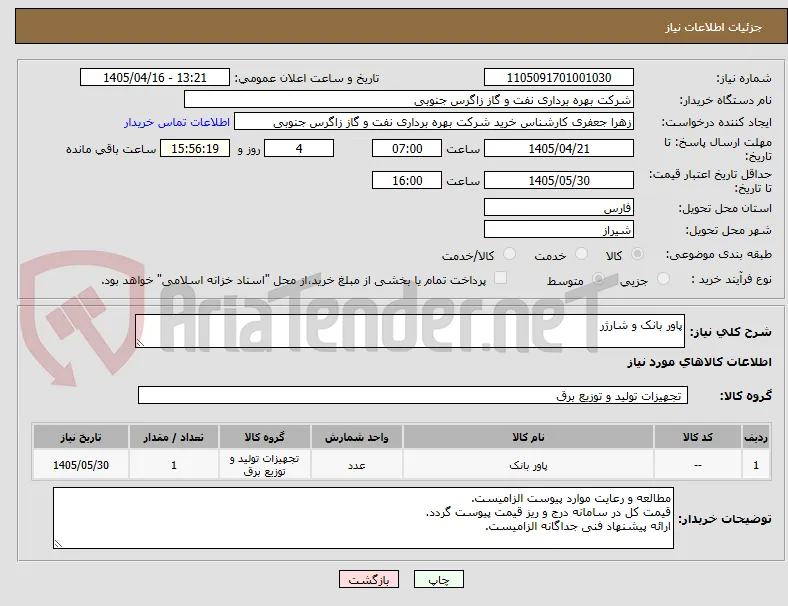Click the نام کالا column header
The width and height of the screenshot is (788, 606).
pos(528,437)
